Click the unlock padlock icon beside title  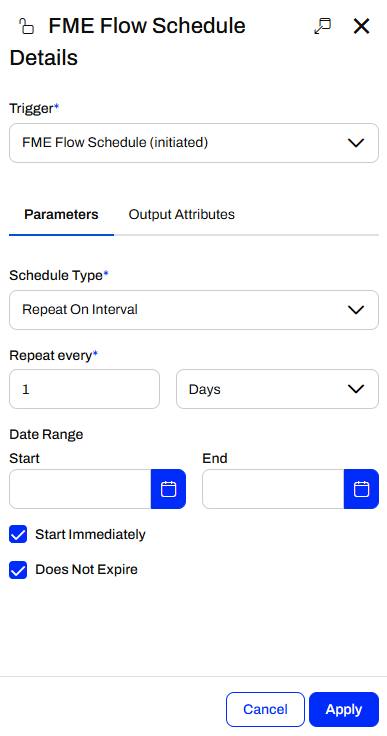coord(26,26)
